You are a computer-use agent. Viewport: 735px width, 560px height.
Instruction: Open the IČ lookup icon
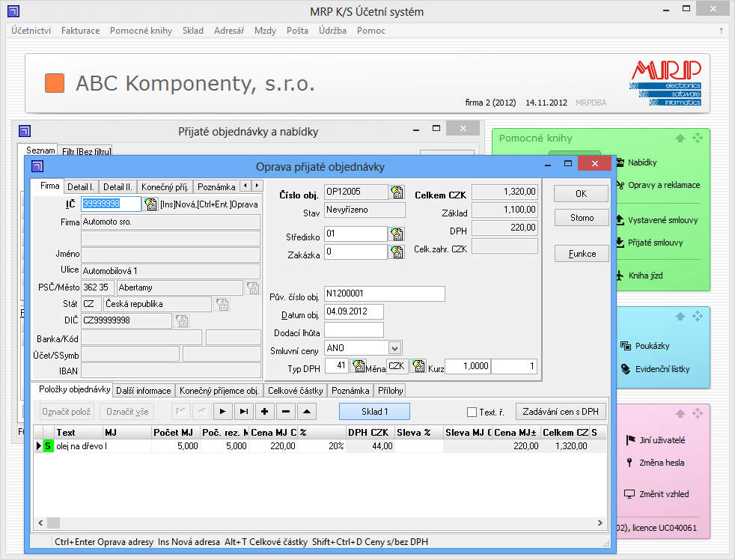(150, 204)
